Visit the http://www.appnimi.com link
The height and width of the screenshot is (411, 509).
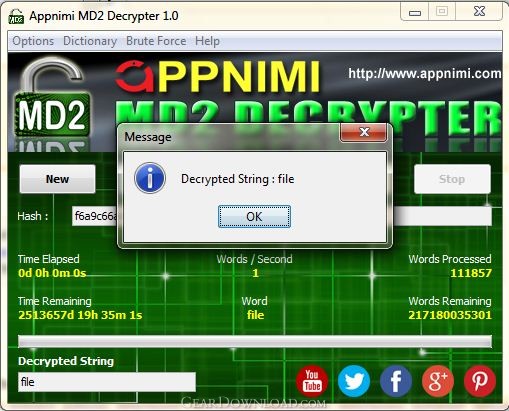(425, 73)
